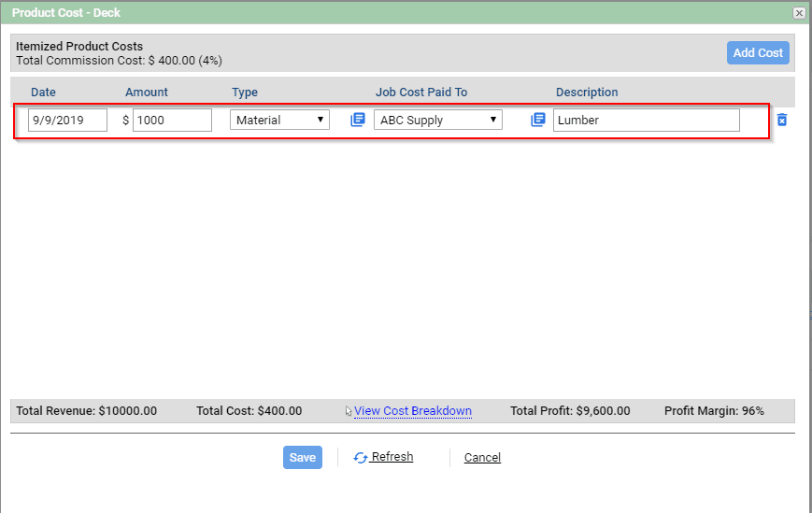Click the amount field showing 1000
The height and width of the screenshot is (513, 812).
pyautogui.click(x=172, y=120)
